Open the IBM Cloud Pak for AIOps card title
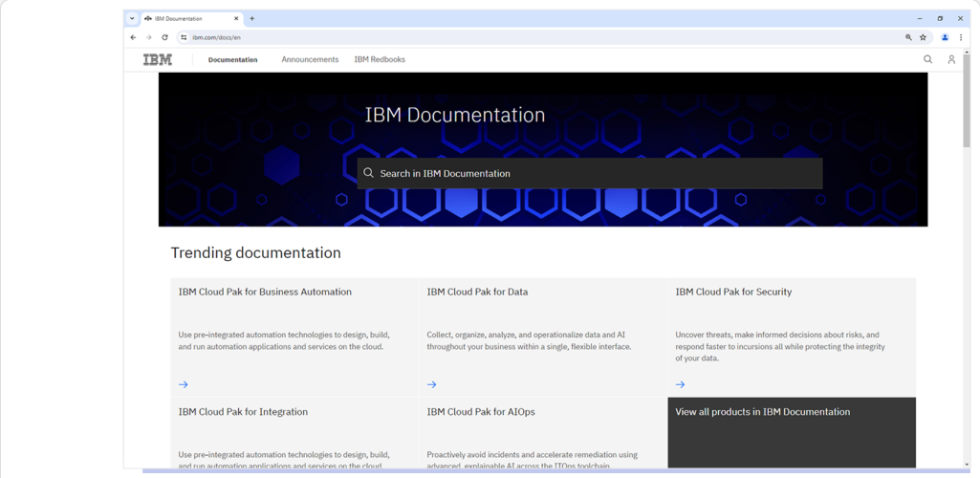980x478 pixels. click(481, 412)
